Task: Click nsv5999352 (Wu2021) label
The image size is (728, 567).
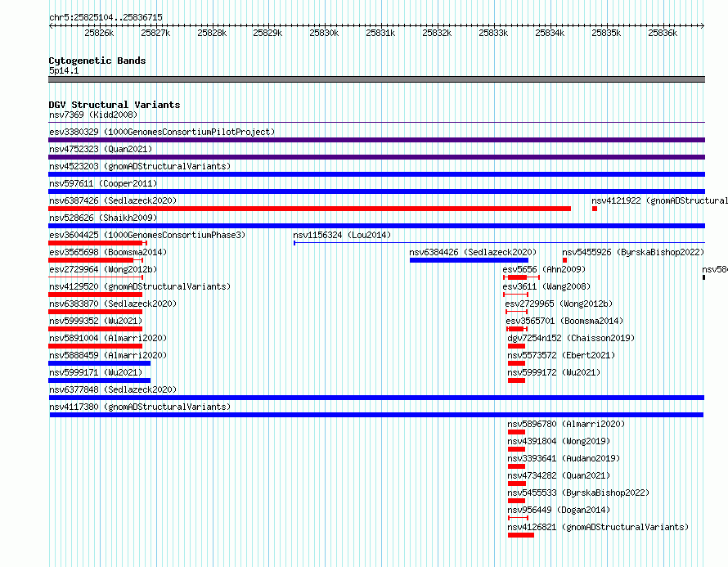Action: coord(96,321)
